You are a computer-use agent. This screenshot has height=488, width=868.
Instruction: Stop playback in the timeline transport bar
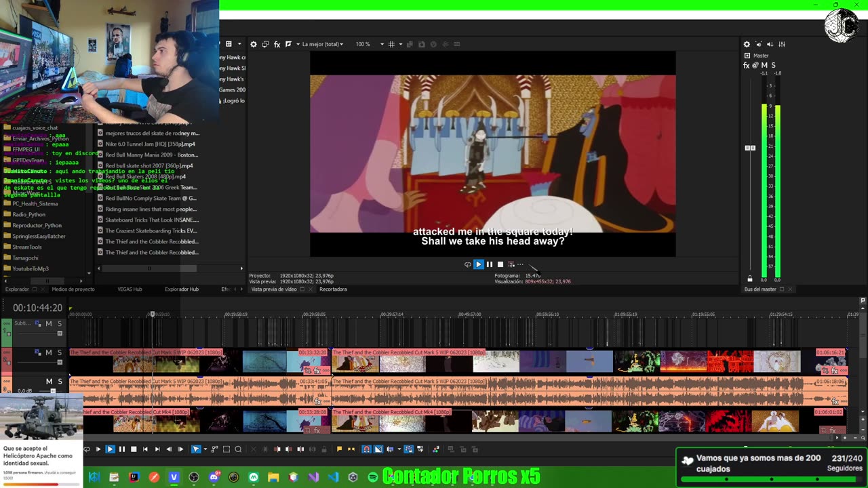coord(134,449)
